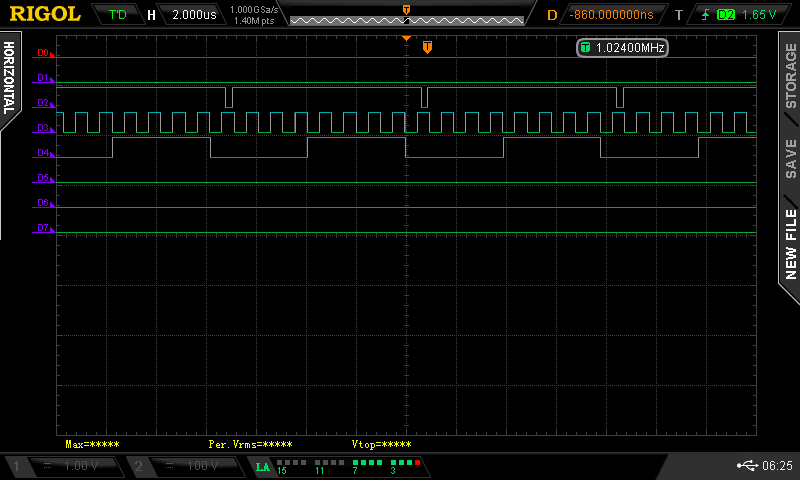Click the 1.00 V channel 1 scale

tap(81, 466)
